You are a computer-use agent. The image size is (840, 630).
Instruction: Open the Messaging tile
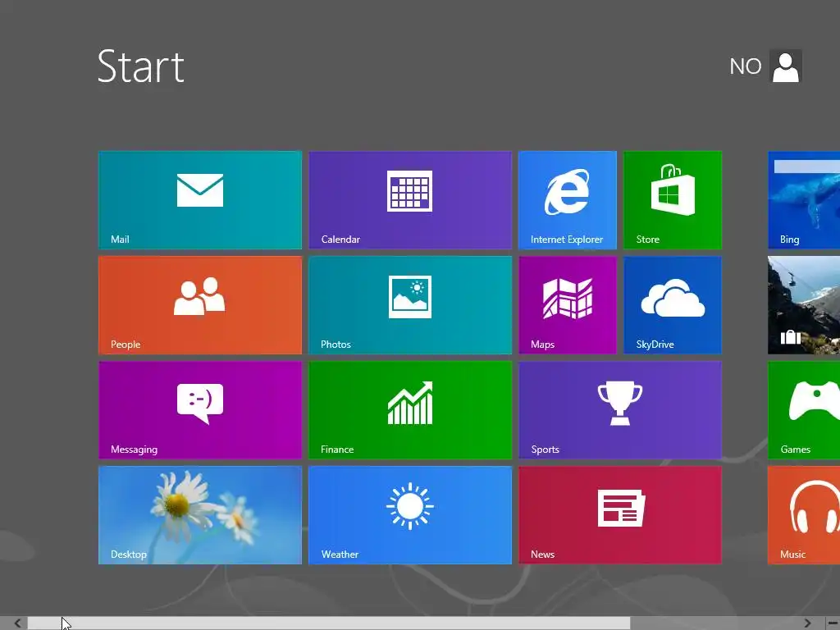(x=200, y=410)
